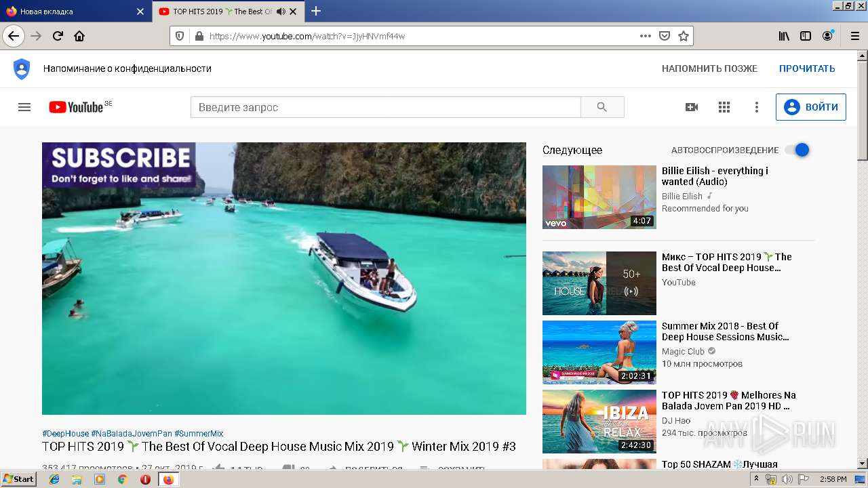Click the Следующее heading
Screen dimensions: 868x488
pos(572,150)
